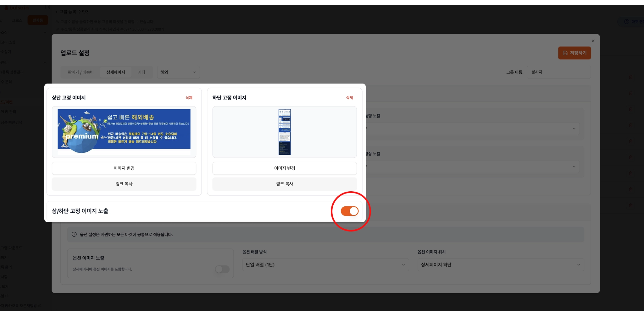Open API 키 관리 in the sidebar
This screenshot has height=311, width=644.
(8, 112)
